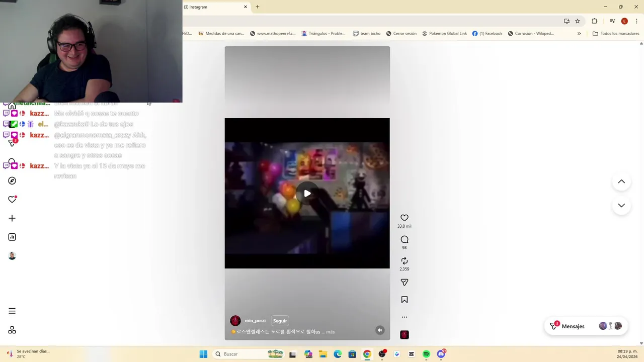The height and width of the screenshot is (362, 644).
Task: Open the 'Pokémon Global Link' bookmark
Action: coord(445,34)
